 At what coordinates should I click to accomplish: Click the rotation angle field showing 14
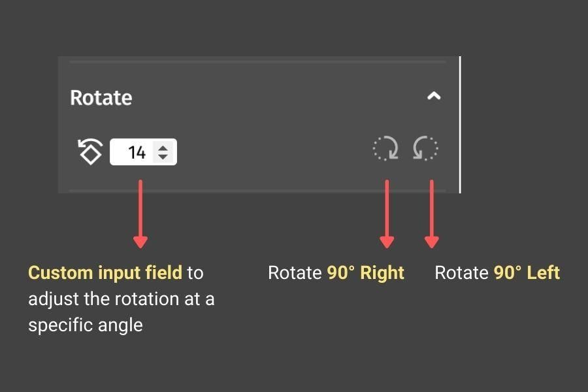(143, 152)
